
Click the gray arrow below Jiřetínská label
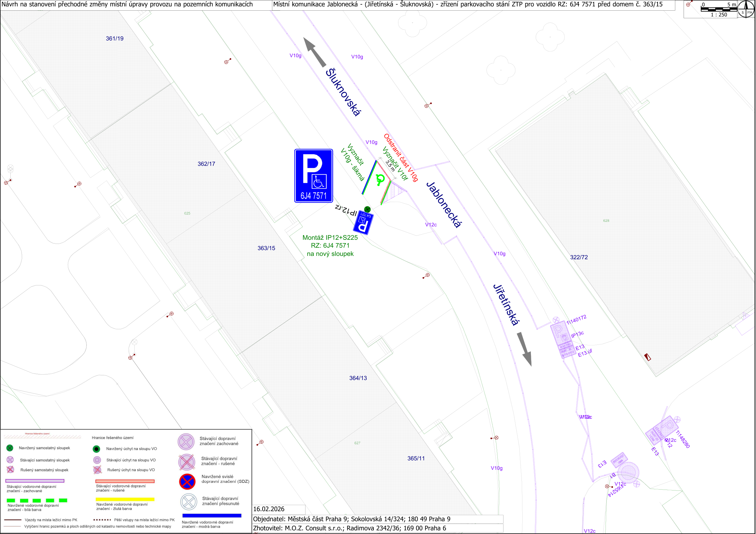coord(524,349)
